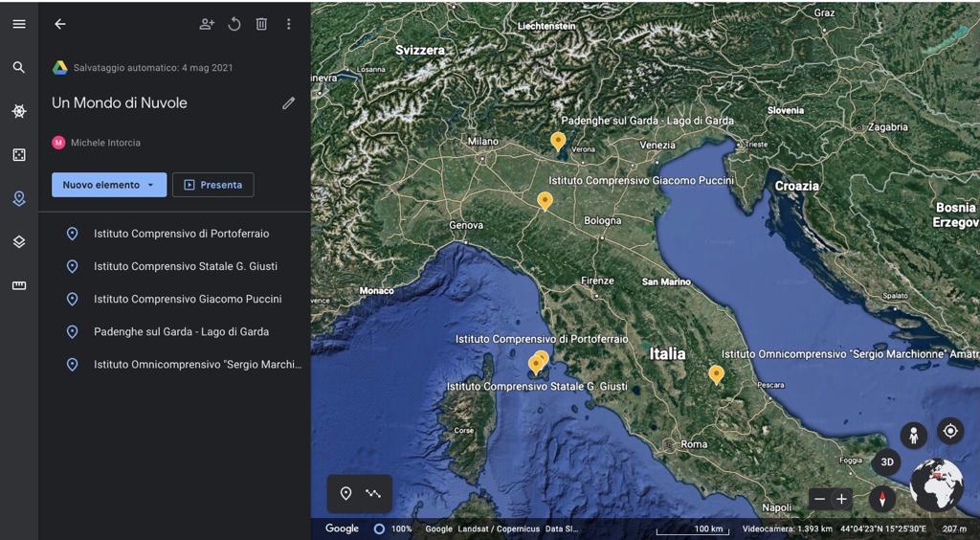The height and width of the screenshot is (540, 980).
Task: Click the Michele Intorcia avatar
Action: [58, 143]
